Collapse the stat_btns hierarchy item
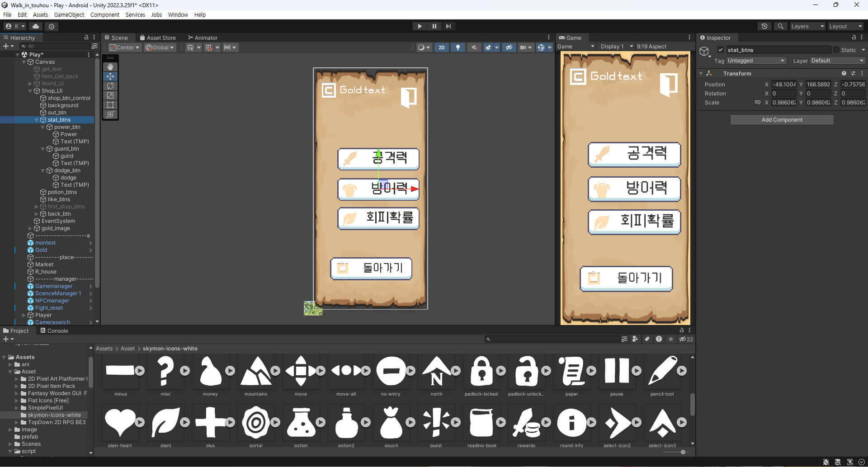This screenshot has width=868, height=467. pyautogui.click(x=37, y=120)
